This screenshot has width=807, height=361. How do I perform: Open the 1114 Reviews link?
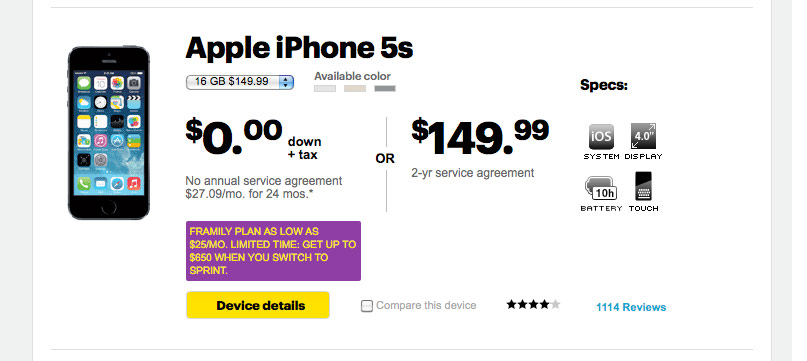[x=631, y=307]
